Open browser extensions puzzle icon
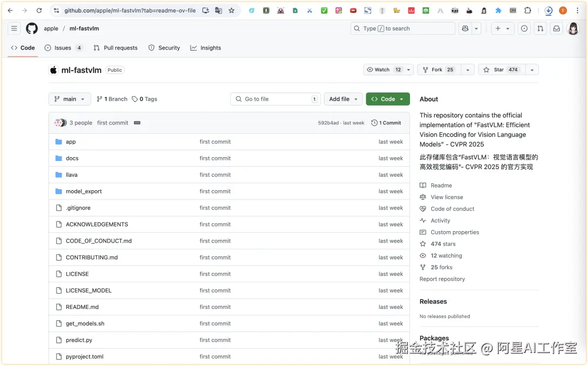The width and height of the screenshot is (588, 366). tap(528, 10)
